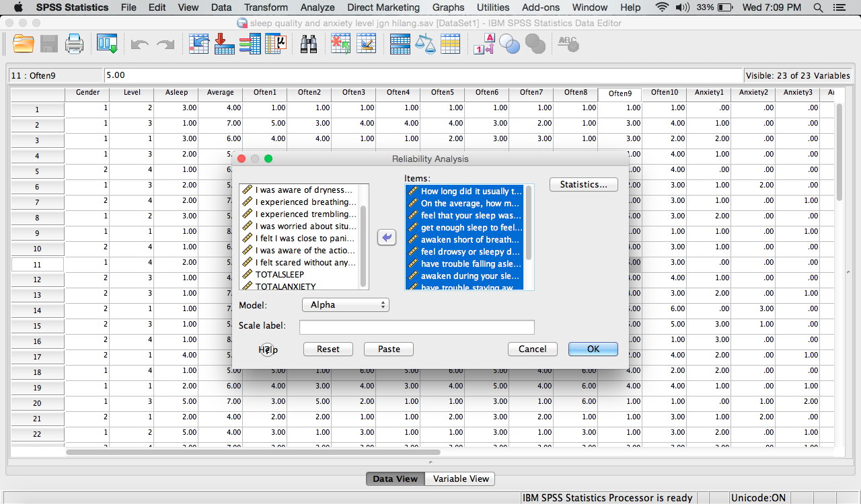Click the Save document toolbar icon
This screenshot has height=504, width=861.
tap(49, 44)
